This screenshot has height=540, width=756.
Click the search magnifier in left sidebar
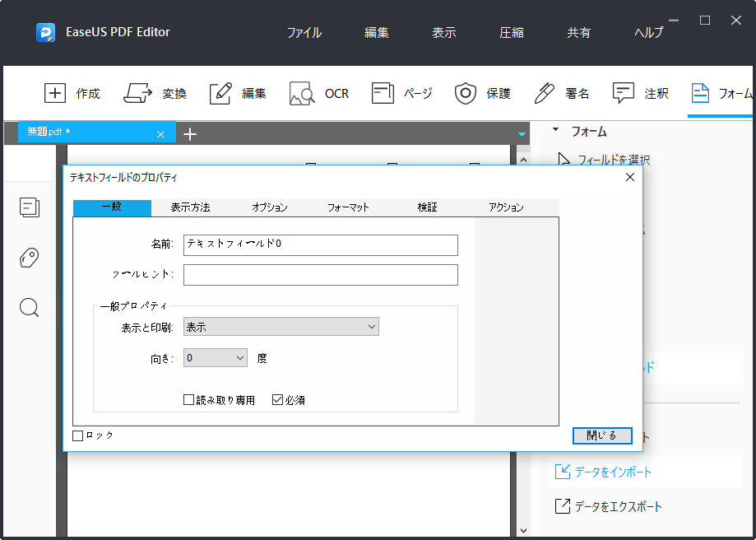pos(30,308)
